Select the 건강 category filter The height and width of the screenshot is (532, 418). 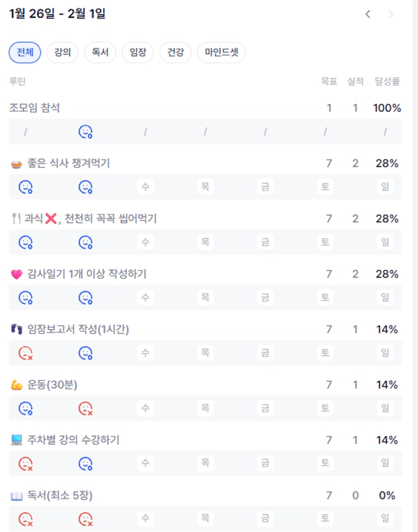tap(175, 52)
